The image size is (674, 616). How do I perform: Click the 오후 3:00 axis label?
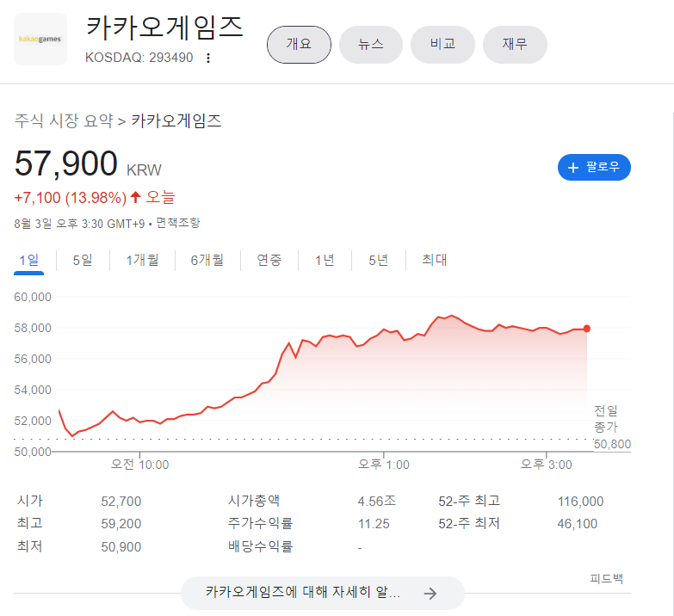pyautogui.click(x=546, y=465)
